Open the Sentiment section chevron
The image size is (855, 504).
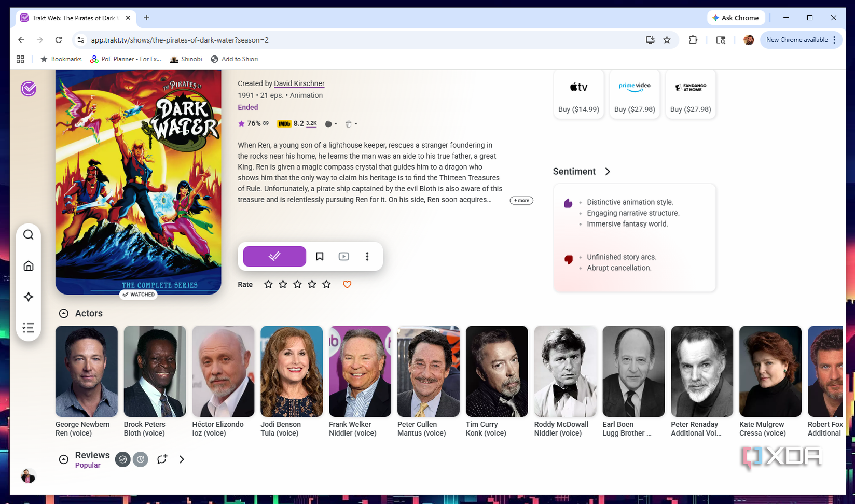pos(608,172)
